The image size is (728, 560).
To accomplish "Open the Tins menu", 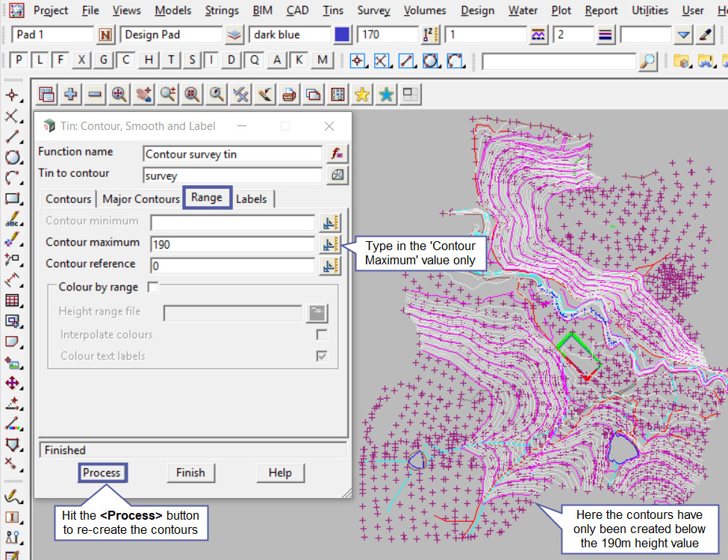I will [333, 10].
